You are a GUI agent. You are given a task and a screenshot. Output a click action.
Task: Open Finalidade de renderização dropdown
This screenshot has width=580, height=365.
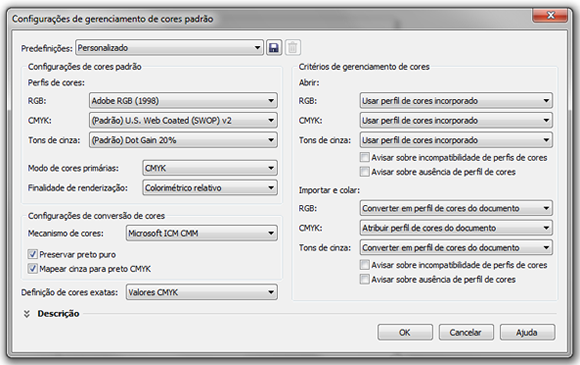210,188
